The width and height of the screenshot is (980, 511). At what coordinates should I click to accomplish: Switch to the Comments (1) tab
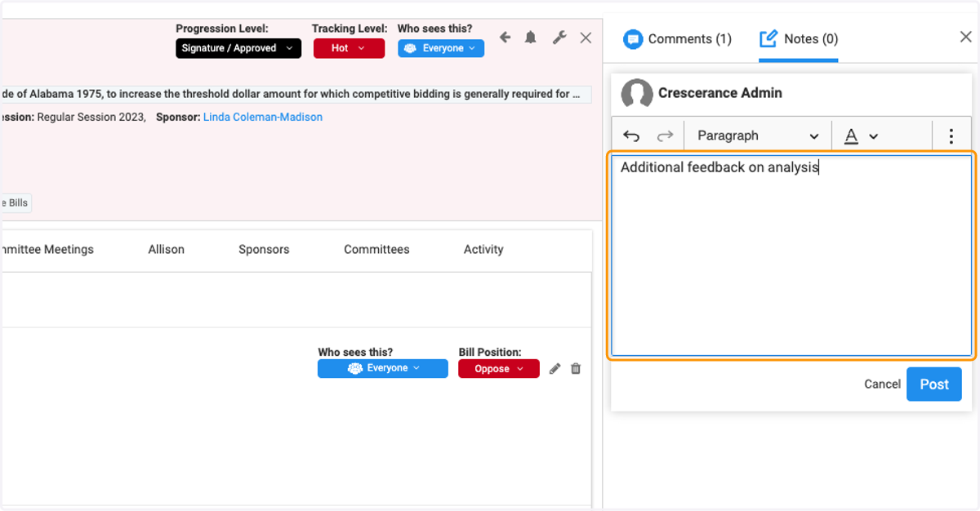[x=678, y=39]
